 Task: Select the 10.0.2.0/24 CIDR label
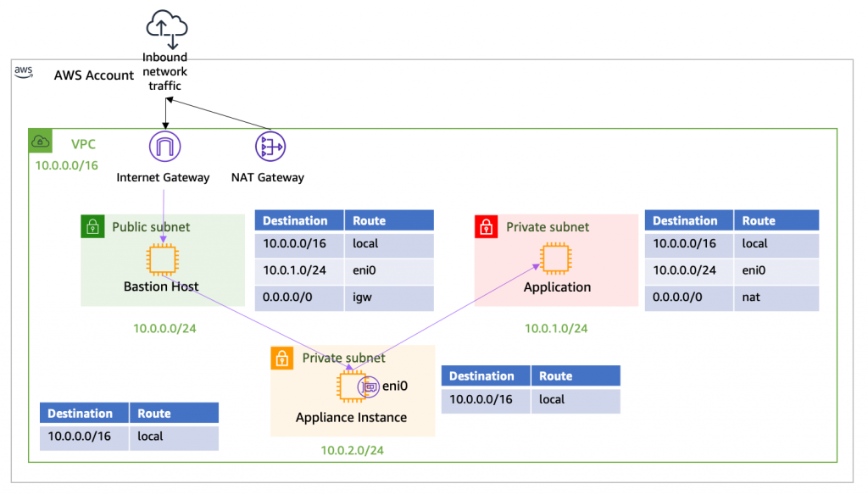click(351, 450)
